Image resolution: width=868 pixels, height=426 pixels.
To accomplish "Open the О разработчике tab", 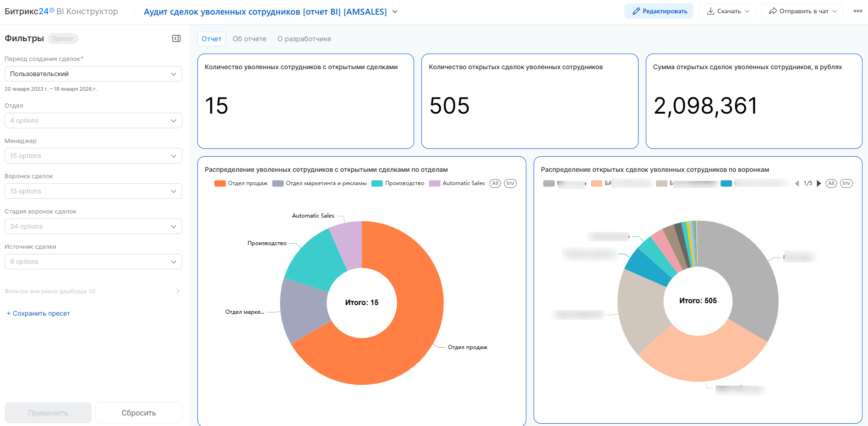I will point(304,39).
